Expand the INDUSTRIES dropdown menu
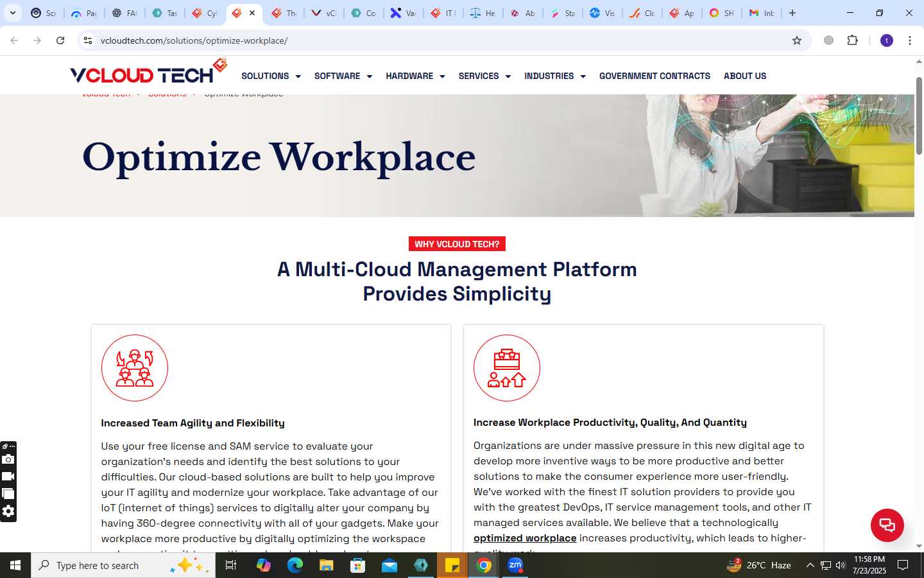The width and height of the screenshot is (924, 578). pyautogui.click(x=555, y=76)
